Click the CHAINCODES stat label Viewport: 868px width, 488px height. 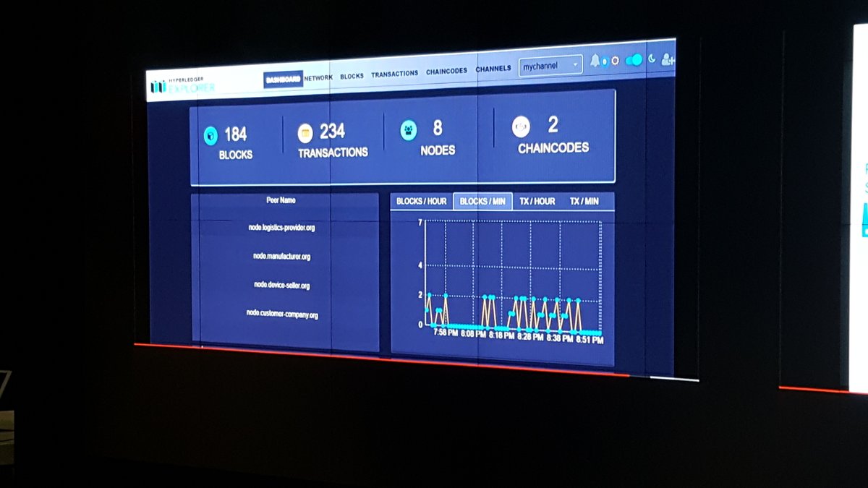(553, 147)
